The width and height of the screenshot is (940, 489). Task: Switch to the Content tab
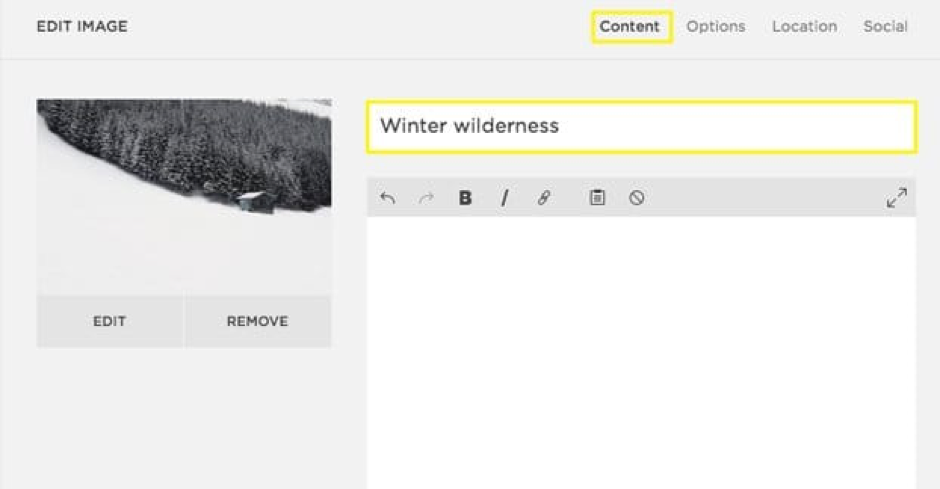(629, 26)
